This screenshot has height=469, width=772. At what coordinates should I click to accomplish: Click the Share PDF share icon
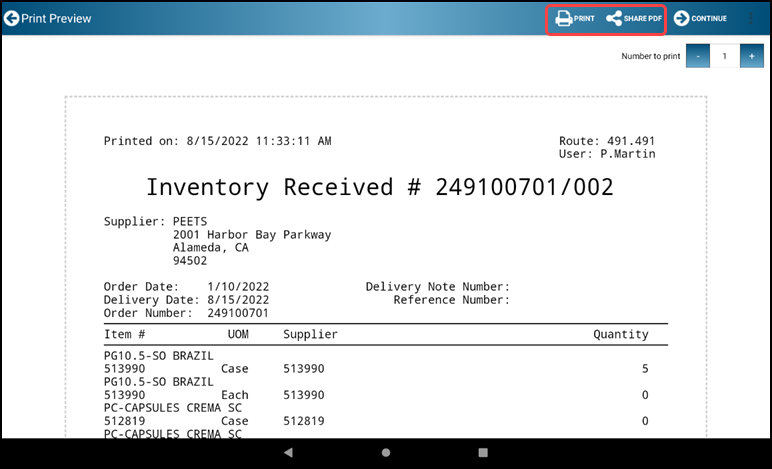614,19
